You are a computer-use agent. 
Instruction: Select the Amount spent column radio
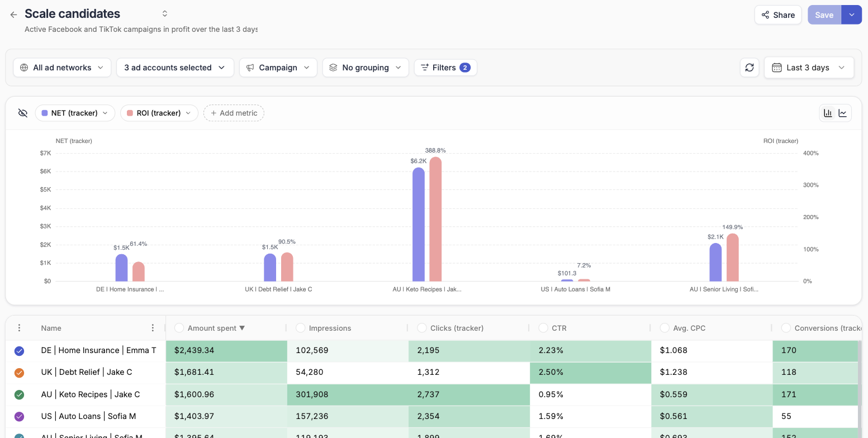(179, 328)
